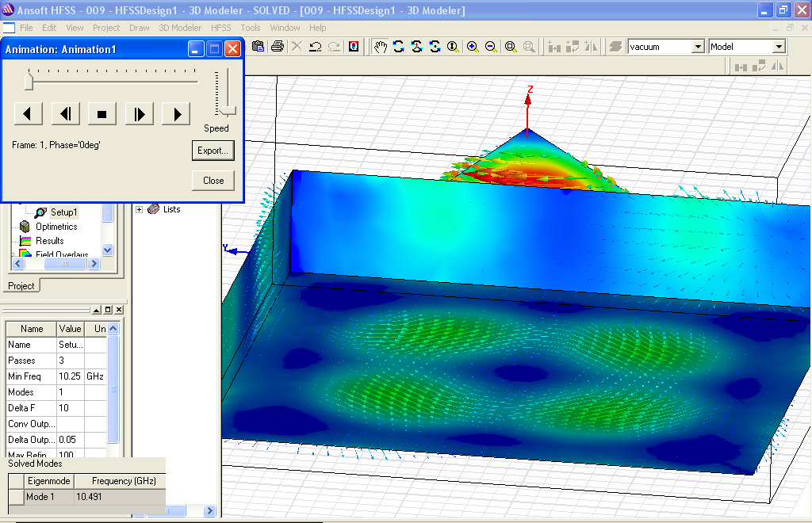
Task: Click the Redo arrow icon
Action: coord(334,47)
